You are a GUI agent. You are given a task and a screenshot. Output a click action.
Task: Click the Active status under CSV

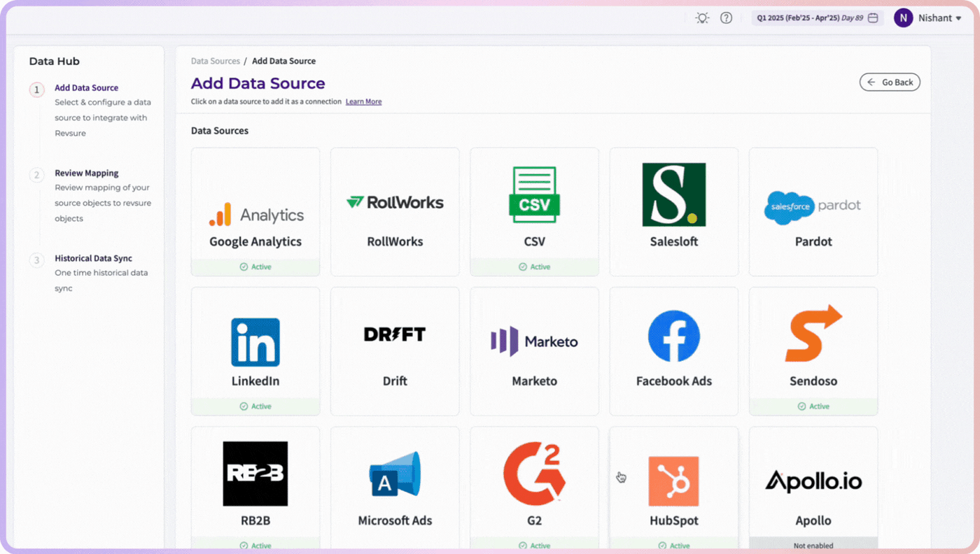click(534, 267)
